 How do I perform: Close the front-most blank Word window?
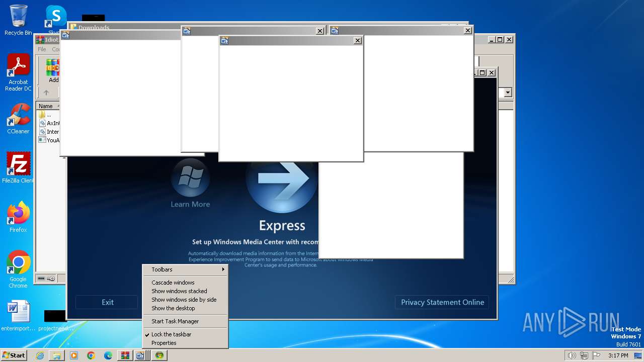[358, 41]
